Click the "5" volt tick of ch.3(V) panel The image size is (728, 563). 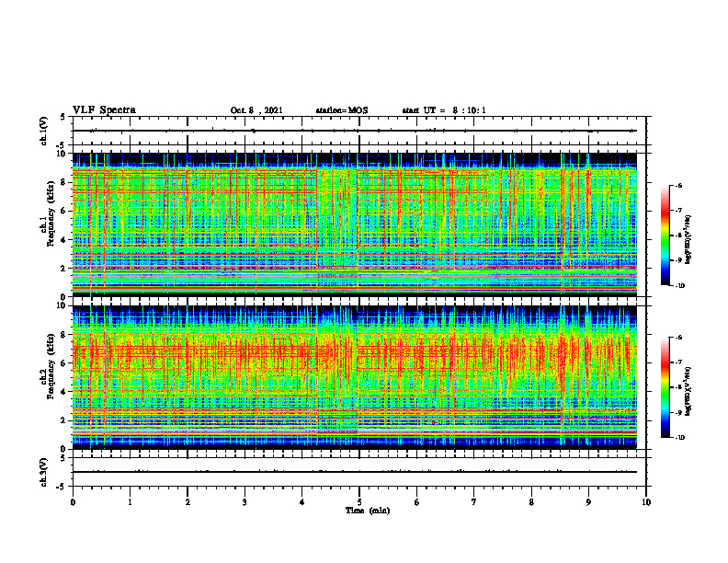tap(63, 458)
